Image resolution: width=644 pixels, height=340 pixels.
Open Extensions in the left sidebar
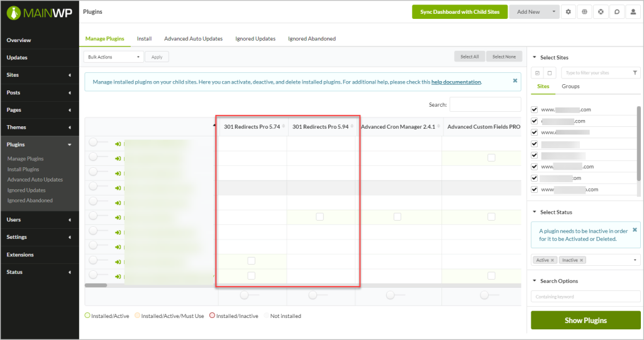[x=20, y=255]
